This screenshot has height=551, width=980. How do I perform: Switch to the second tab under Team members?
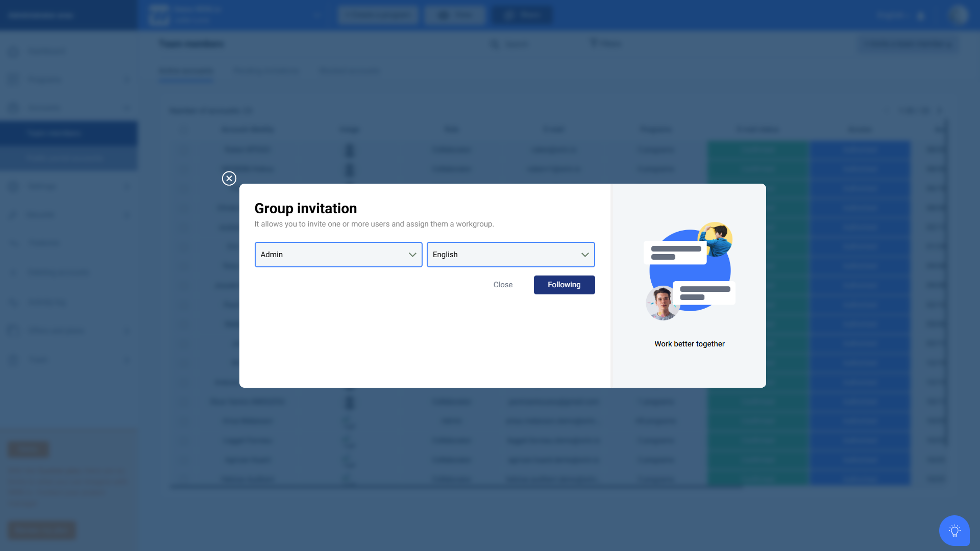click(x=266, y=71)
